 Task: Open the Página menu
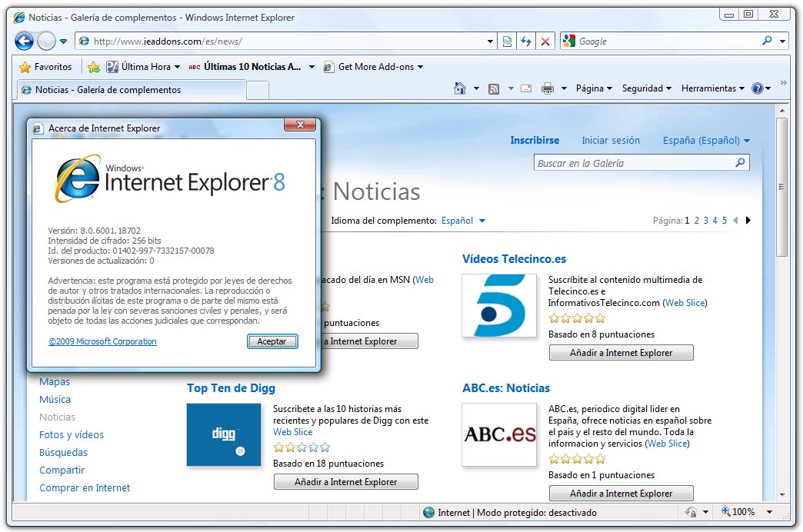(x=594, y=88)
